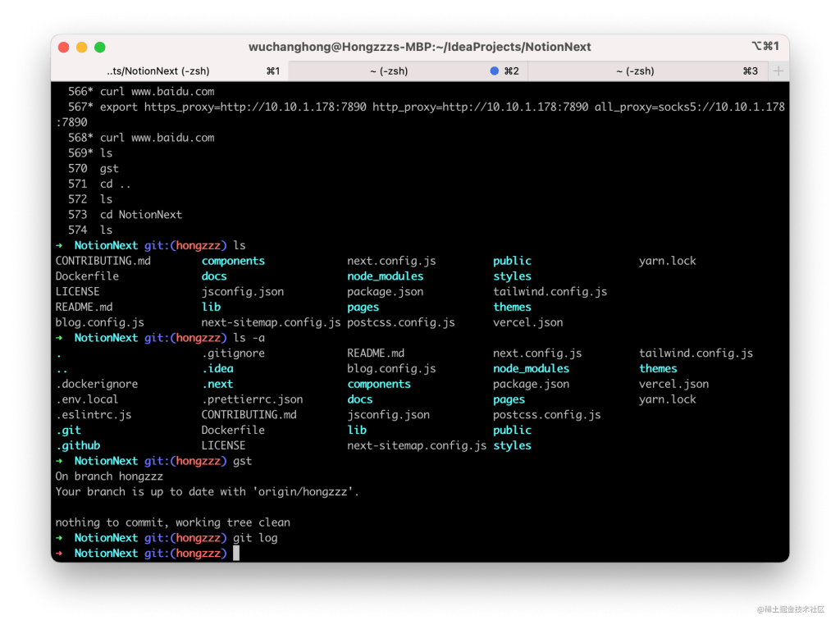840x629 pixels.
Task: Click the window title showing the NotionNext path
Action: (419, 47)
